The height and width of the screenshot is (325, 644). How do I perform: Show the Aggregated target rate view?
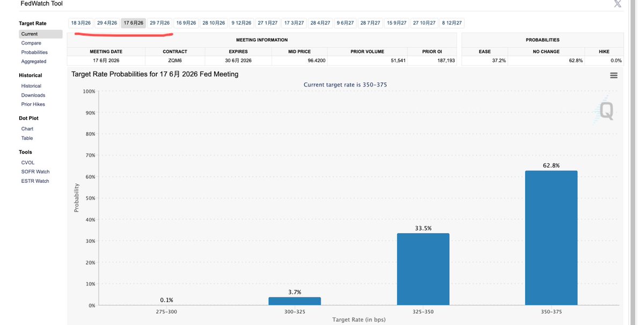click(34, 61)
